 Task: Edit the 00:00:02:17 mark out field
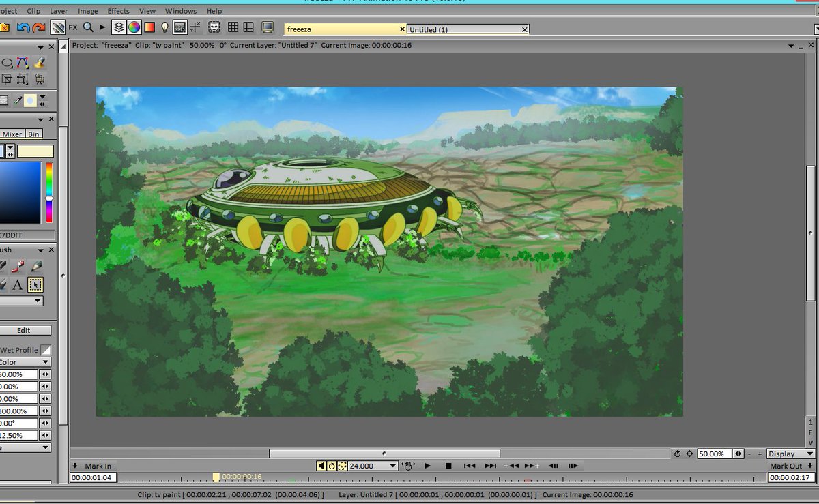tap(791, 477)
